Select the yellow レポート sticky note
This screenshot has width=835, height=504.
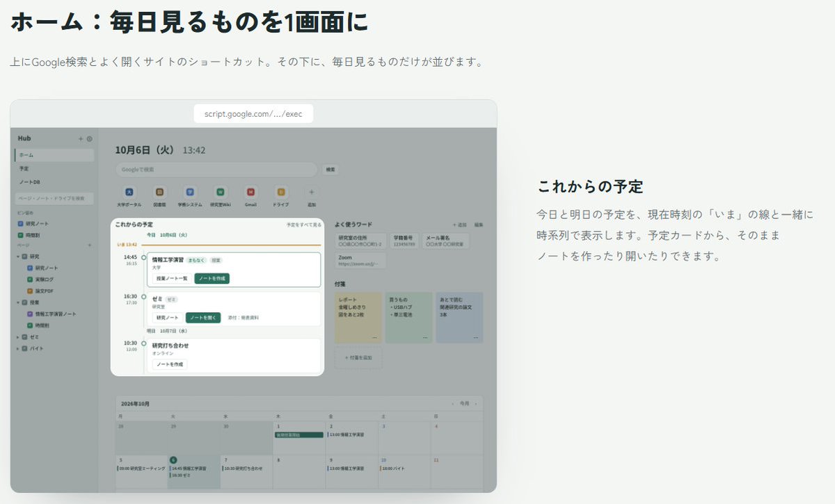358,317
